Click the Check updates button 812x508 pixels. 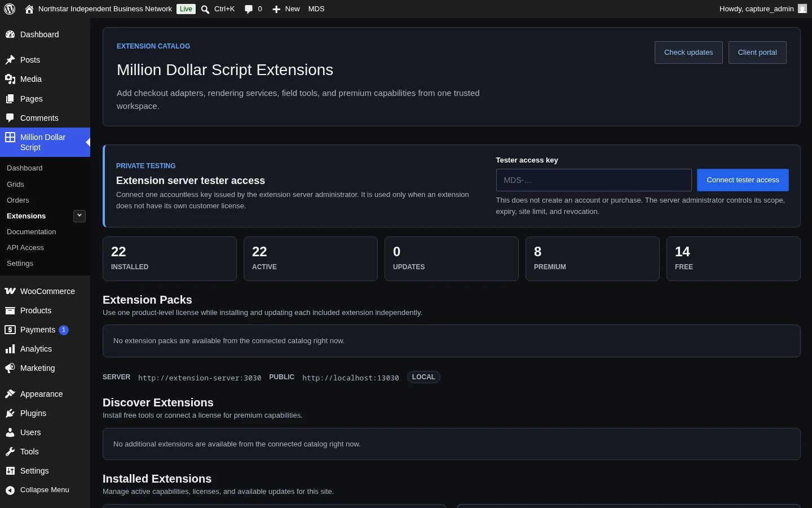tap(689, 52)
